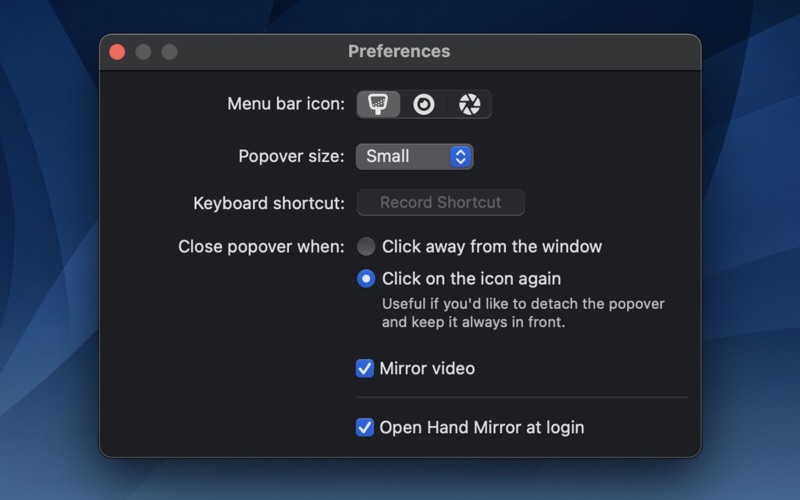Click the Record Shortcut field

440,203
